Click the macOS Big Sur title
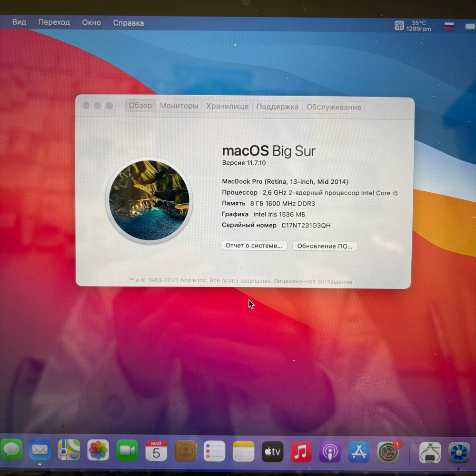 coord(268,151)
